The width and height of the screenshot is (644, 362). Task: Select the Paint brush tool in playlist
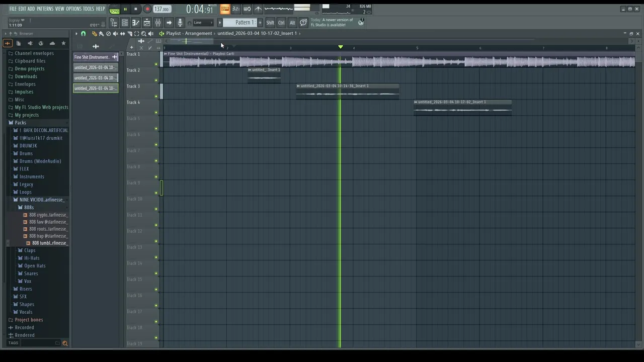[101, 34]
